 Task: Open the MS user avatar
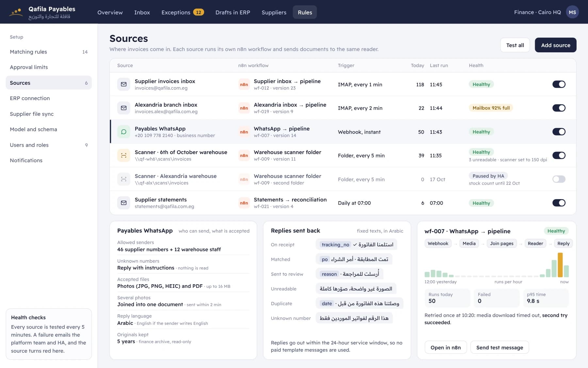[x=572, y=12]
